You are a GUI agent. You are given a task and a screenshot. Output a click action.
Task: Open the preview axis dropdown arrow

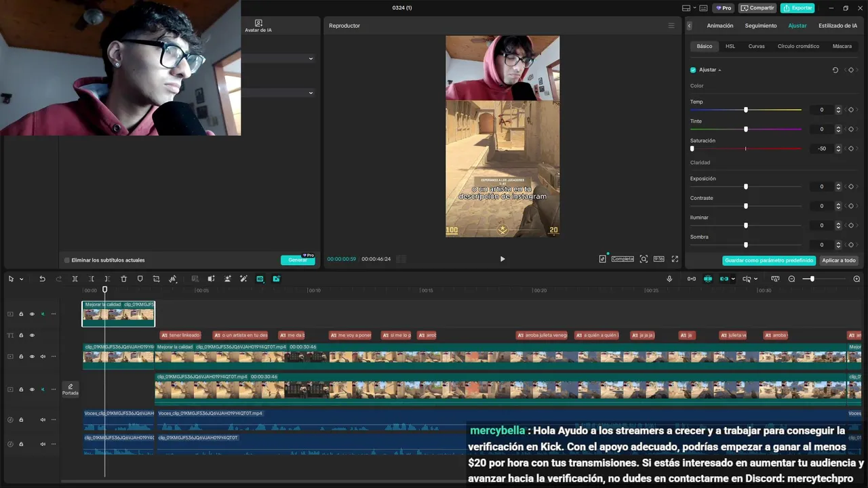click(755, 279)
